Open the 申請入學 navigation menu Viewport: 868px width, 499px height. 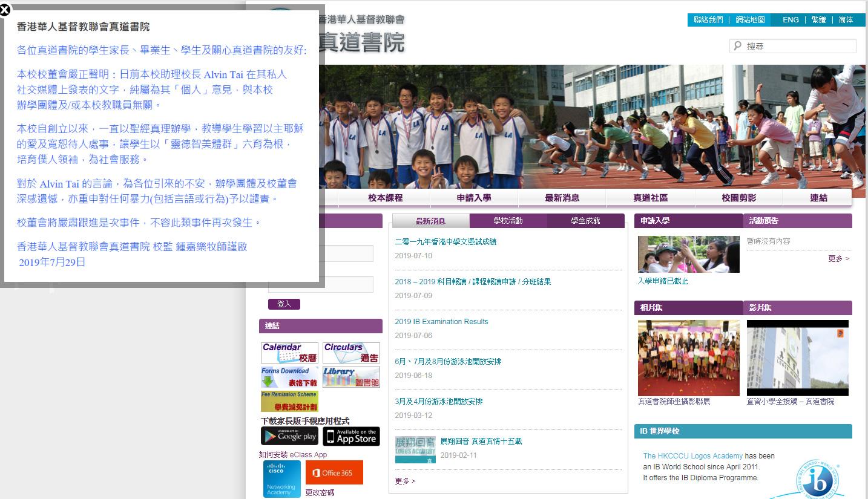tap(474, 198)
